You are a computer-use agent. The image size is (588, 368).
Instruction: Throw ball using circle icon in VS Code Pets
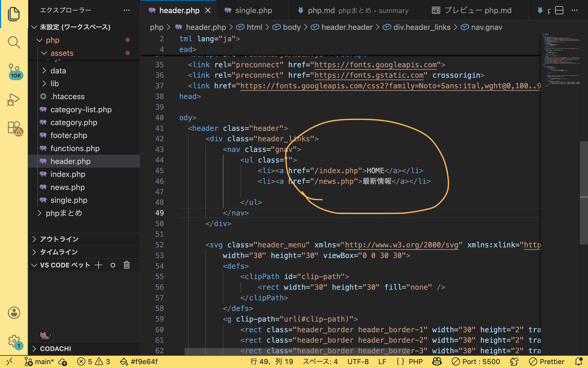coord(113,265)
